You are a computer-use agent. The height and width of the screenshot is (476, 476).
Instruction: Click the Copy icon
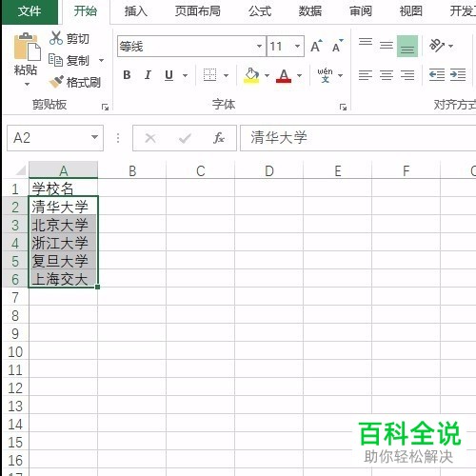(55, 60)
